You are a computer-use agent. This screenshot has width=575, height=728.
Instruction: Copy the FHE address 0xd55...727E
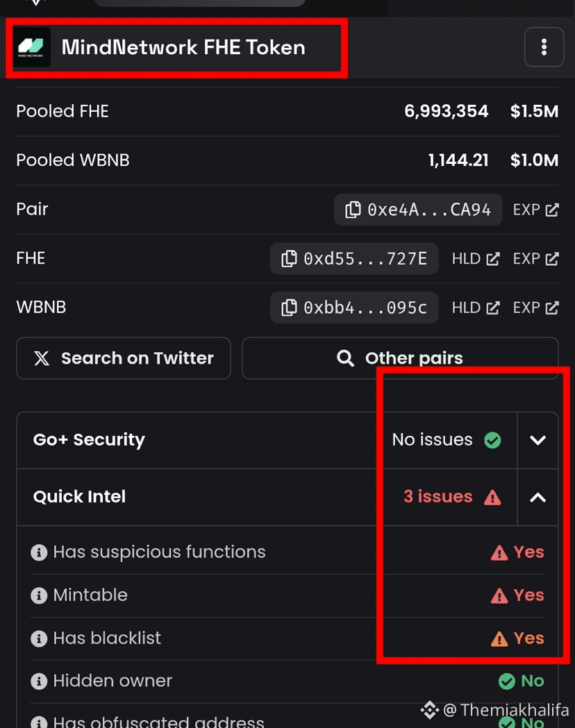pos(354,259)
